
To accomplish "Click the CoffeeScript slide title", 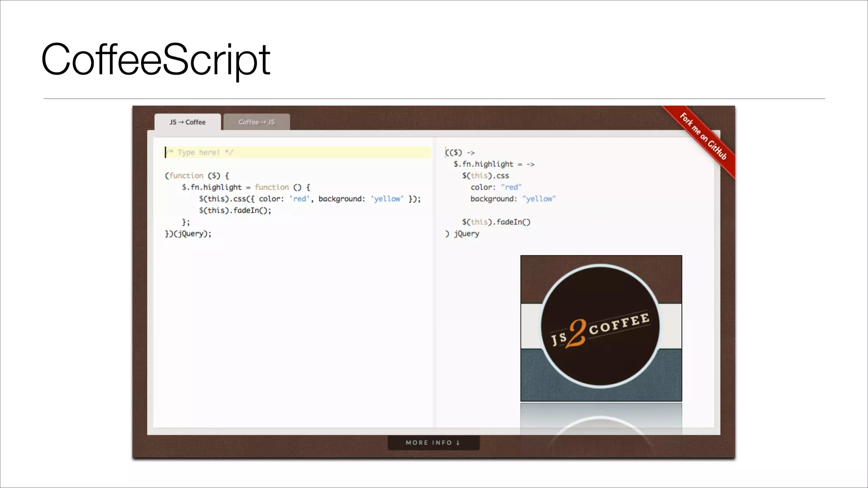I will 156,59.
